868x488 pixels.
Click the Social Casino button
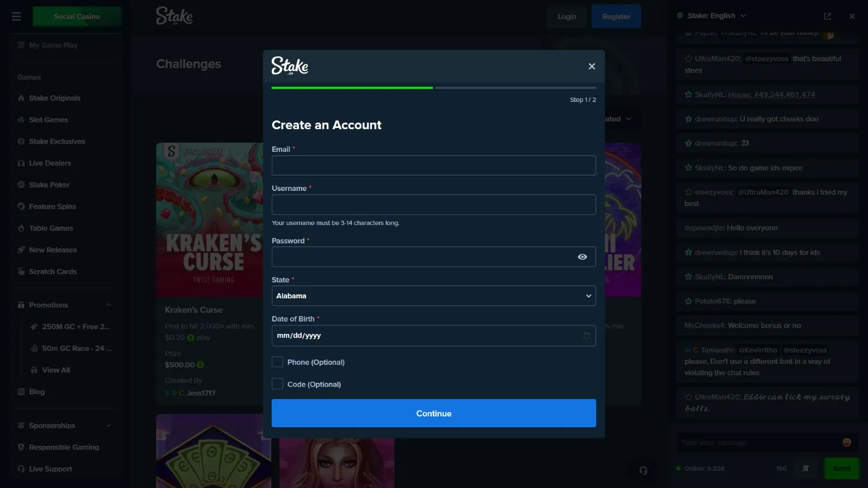(x=76, y=16)
